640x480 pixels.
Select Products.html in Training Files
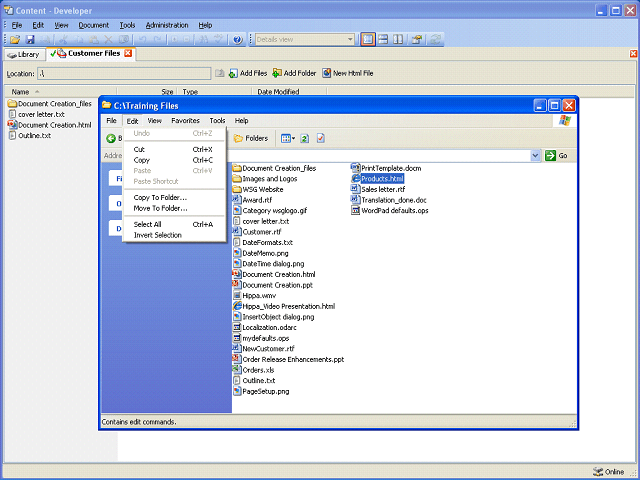[378, 179]
